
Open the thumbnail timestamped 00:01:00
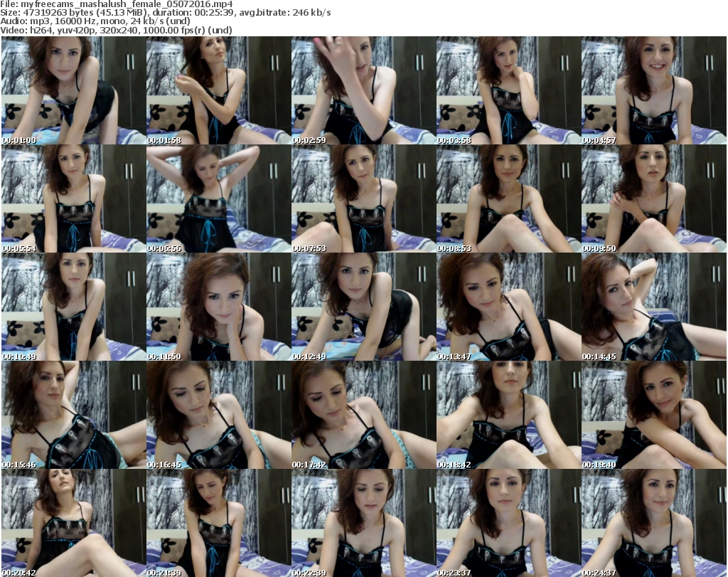click(74, 90)
